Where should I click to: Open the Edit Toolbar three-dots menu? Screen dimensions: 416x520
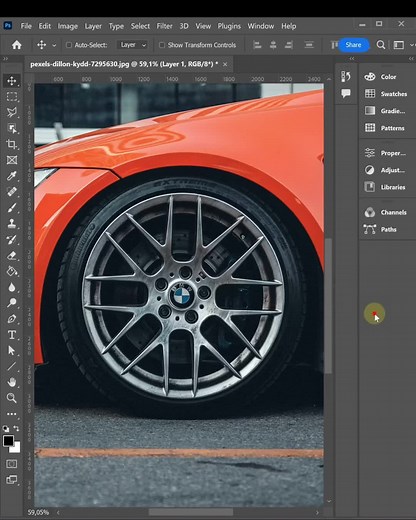(12, 414)
